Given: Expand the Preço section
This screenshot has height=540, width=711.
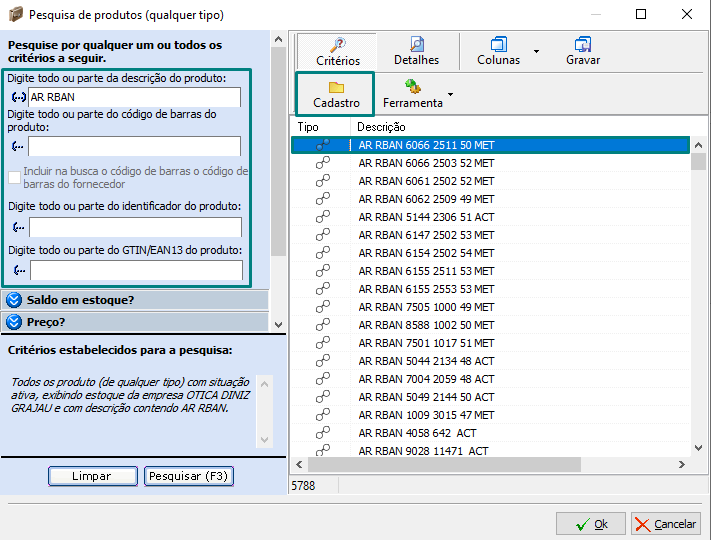Looking at the screenshot, I should click(x=135, y=322).
